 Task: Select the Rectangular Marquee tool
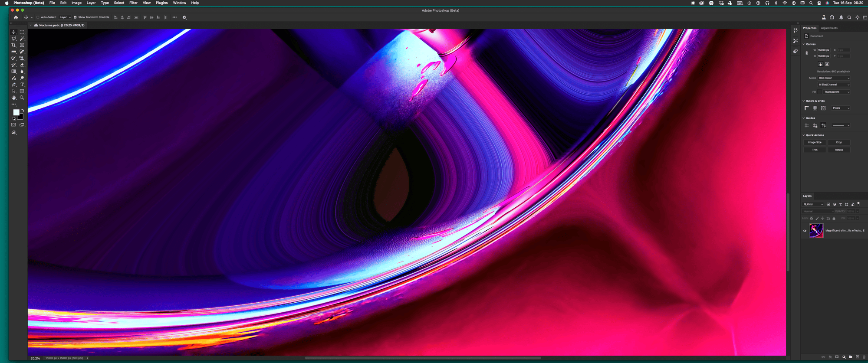coord(22,32)
